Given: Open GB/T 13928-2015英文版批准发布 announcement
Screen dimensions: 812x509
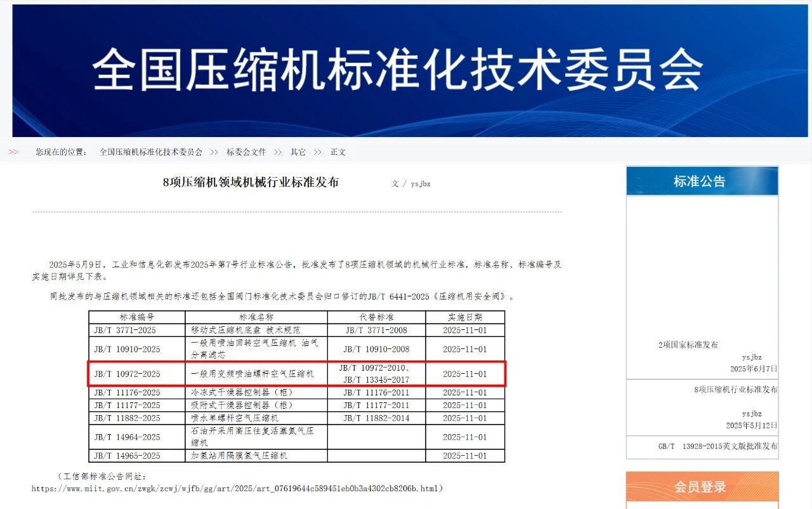Looking at the screenshot, I should tap(717, 446).
